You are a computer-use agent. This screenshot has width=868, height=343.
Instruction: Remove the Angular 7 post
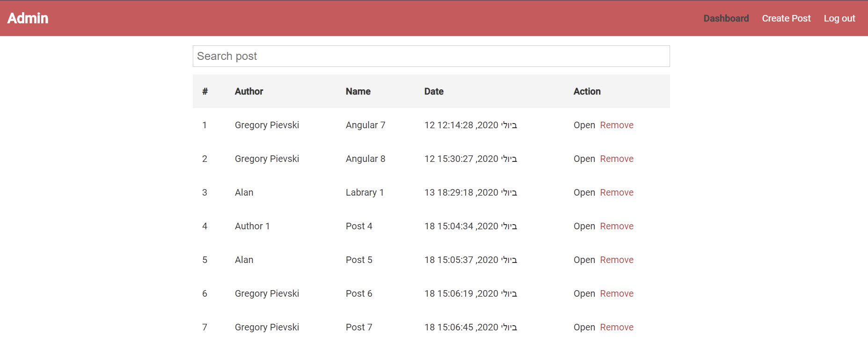(616, 125)
